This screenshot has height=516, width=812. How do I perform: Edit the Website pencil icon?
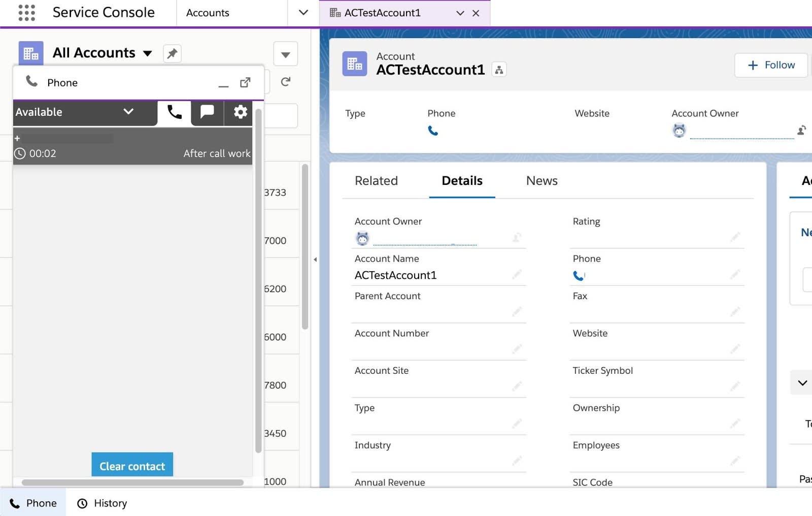pyautogui.click(x=735, y=348)
